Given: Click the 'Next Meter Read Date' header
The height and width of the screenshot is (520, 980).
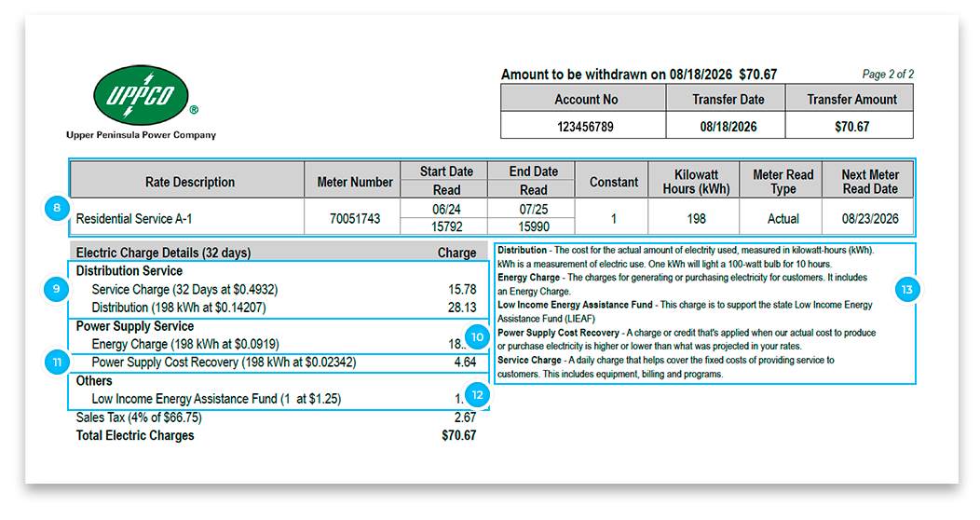Looking at the screenshot, I should [x=870, y=182].
